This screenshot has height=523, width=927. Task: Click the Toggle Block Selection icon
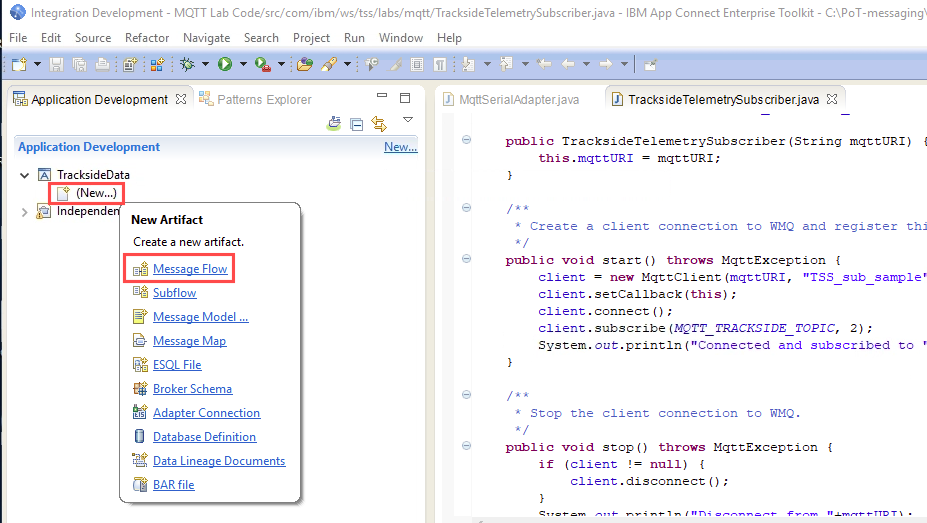[417, 64]
